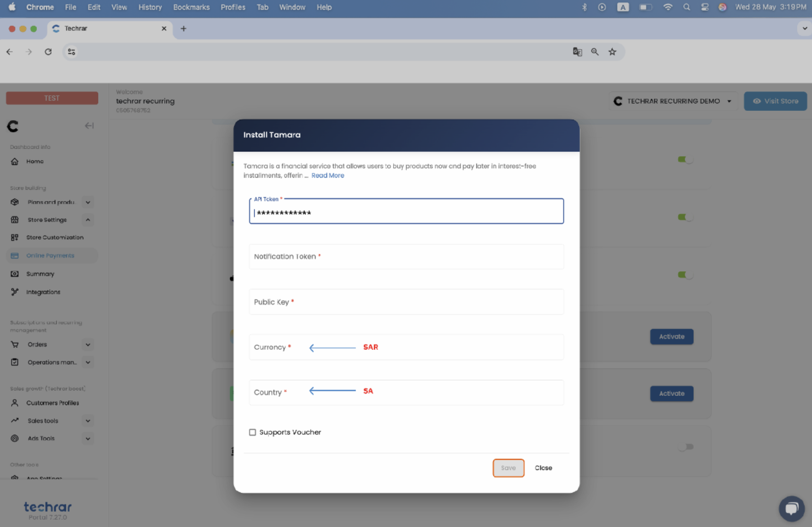Click the Summary sidebar icon
Image resolution: width=812 pixels, height=527 pixels.
coord(15,274)
